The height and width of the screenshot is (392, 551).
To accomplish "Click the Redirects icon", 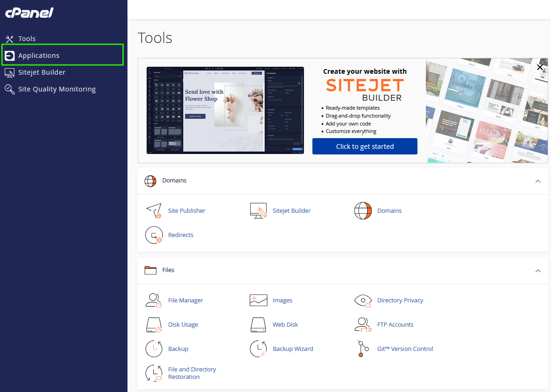I will pos(154,235).
